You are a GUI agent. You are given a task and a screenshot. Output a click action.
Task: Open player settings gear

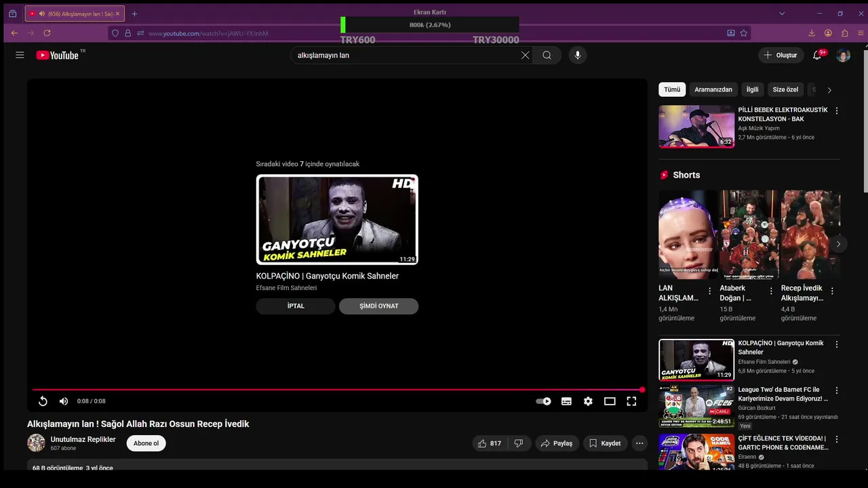tap(588, 401)
